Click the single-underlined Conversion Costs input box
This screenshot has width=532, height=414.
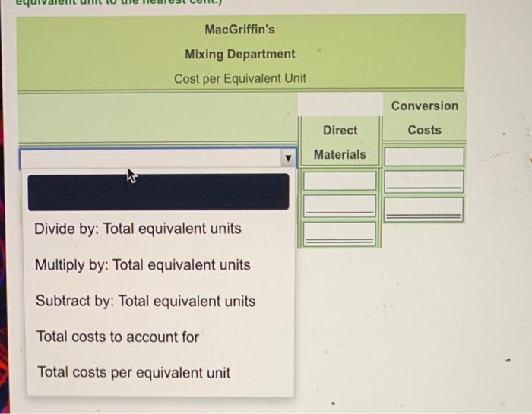[424, 182]
